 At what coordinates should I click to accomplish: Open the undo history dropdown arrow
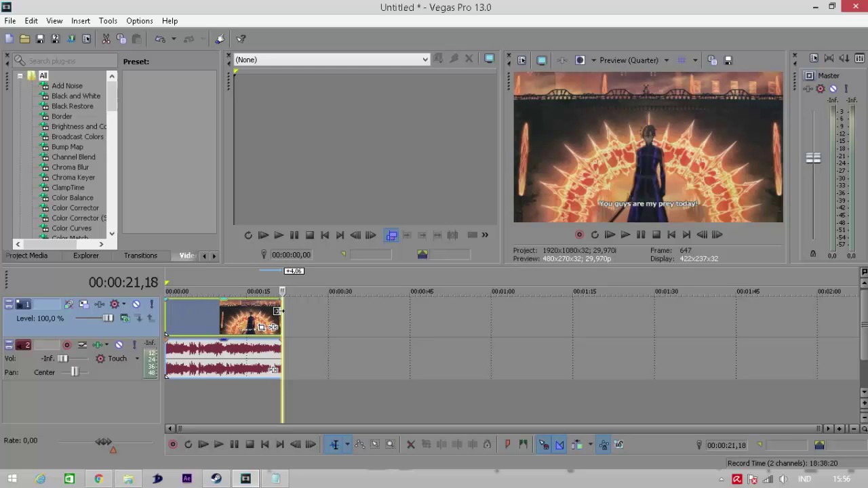click(x=174, y=39)
